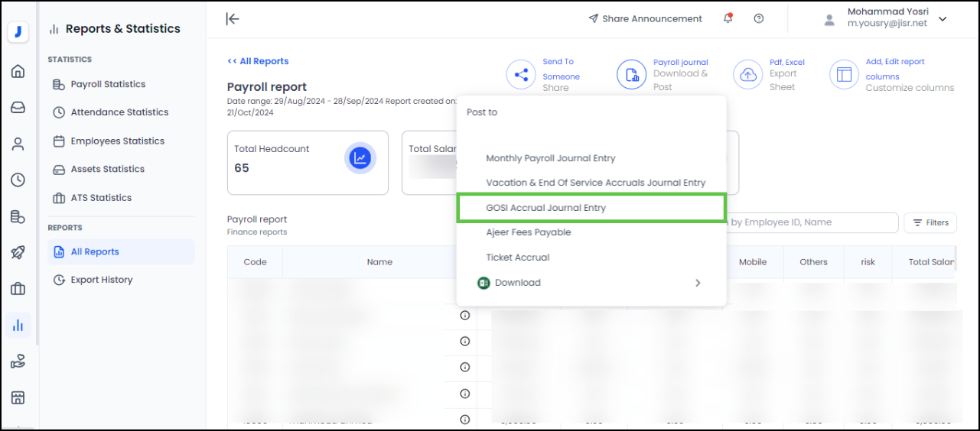
Task: Open the user profile dropdown chevron
Action: point(943,19)
